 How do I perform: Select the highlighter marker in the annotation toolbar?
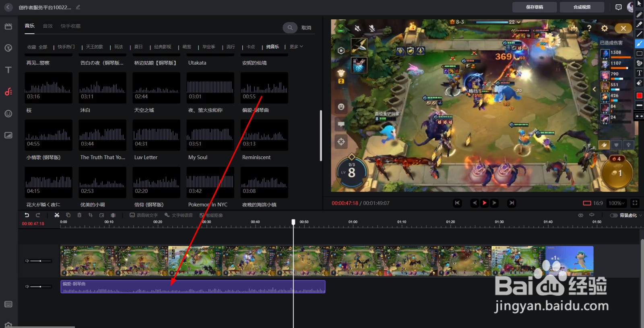click(x=639, y=24)
